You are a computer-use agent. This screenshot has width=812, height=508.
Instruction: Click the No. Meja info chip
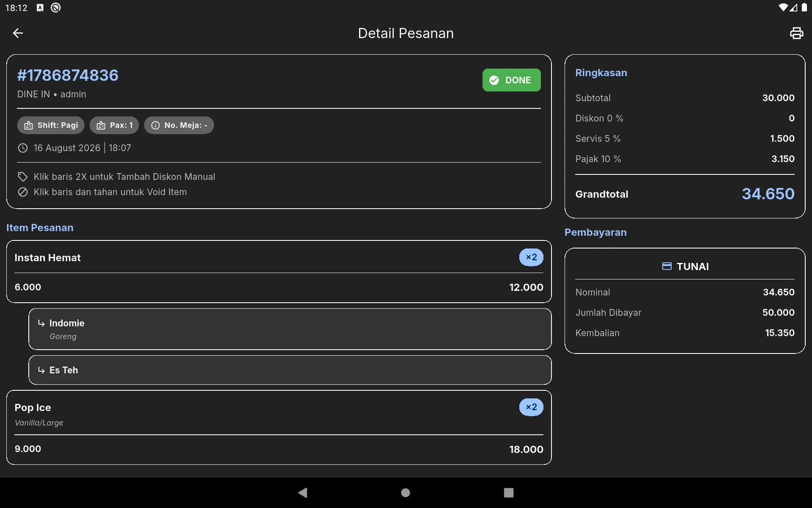tap(179, 125)
